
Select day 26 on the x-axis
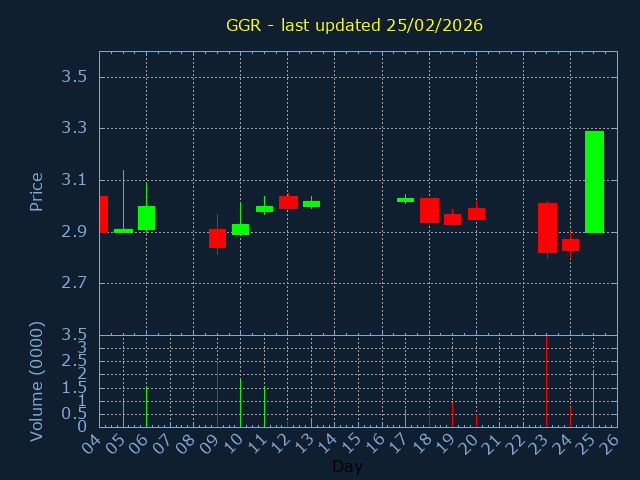609,441
